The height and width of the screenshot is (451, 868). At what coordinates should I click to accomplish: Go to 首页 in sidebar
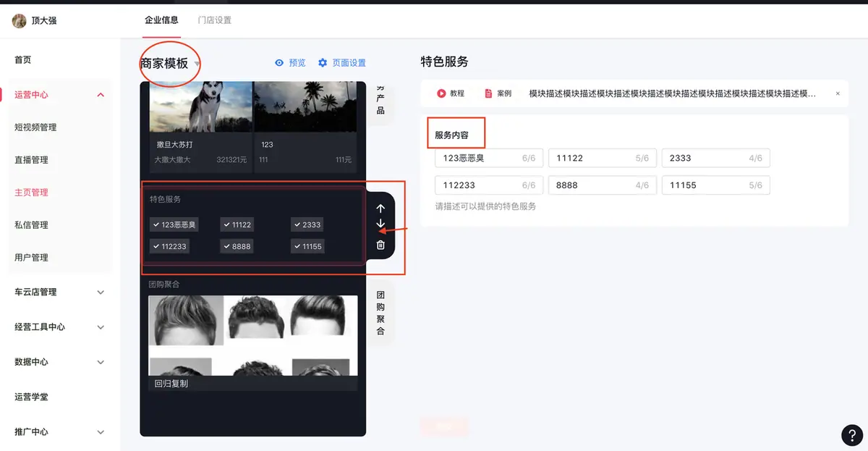23,60
